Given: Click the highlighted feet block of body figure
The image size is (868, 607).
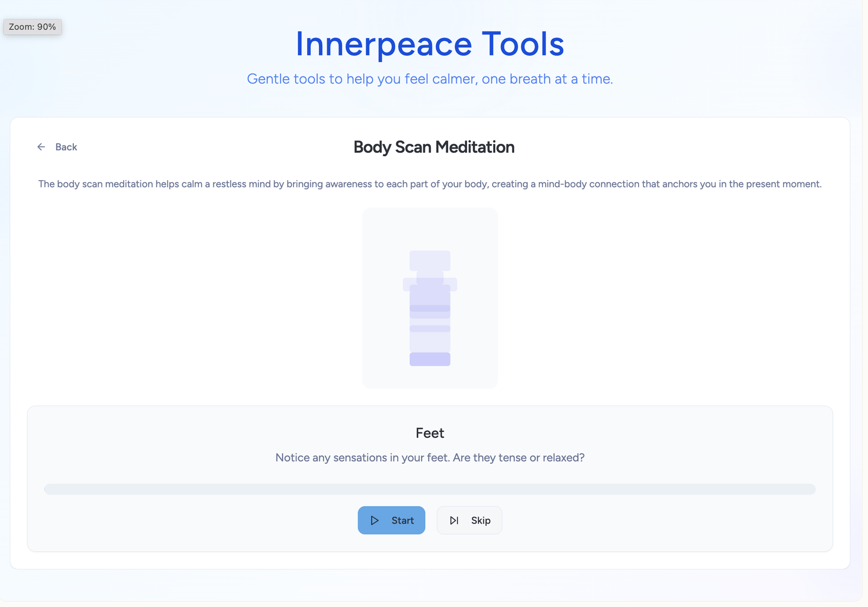Looking at the screenshot, I should coord(430,359).
